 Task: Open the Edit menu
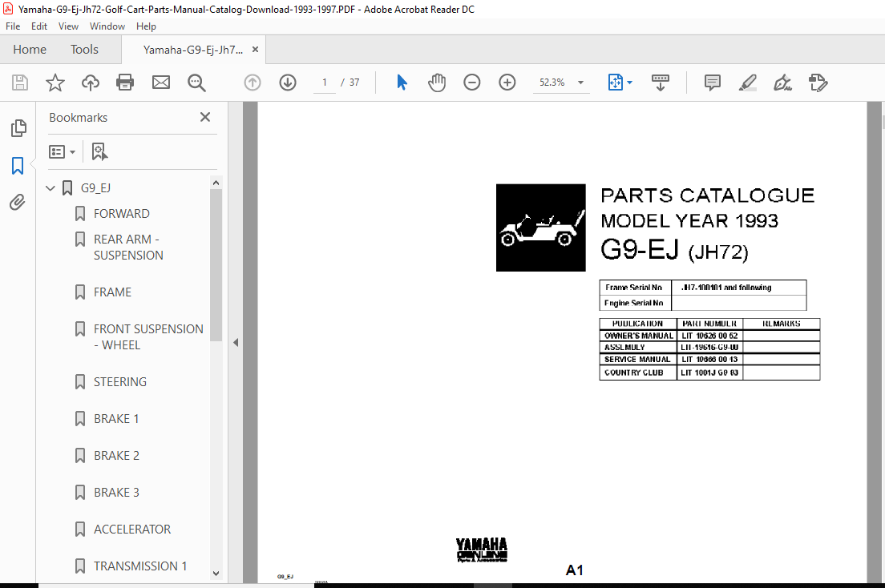(39, 26)
